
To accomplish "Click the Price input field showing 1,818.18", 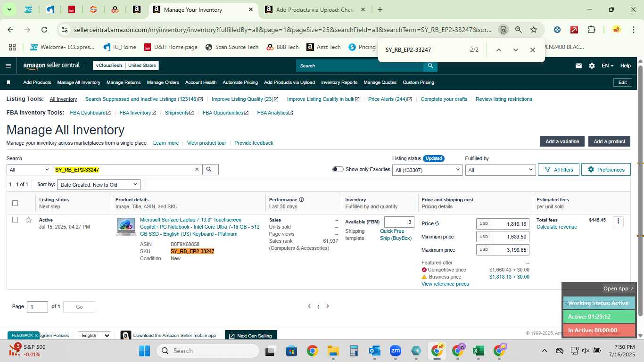I will point(510,224).
